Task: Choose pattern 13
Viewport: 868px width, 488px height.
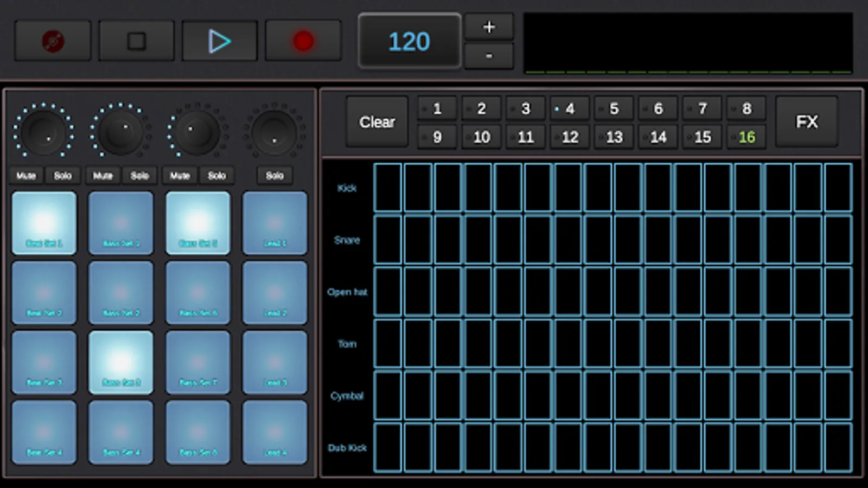Action: click(x=614, y=137)
